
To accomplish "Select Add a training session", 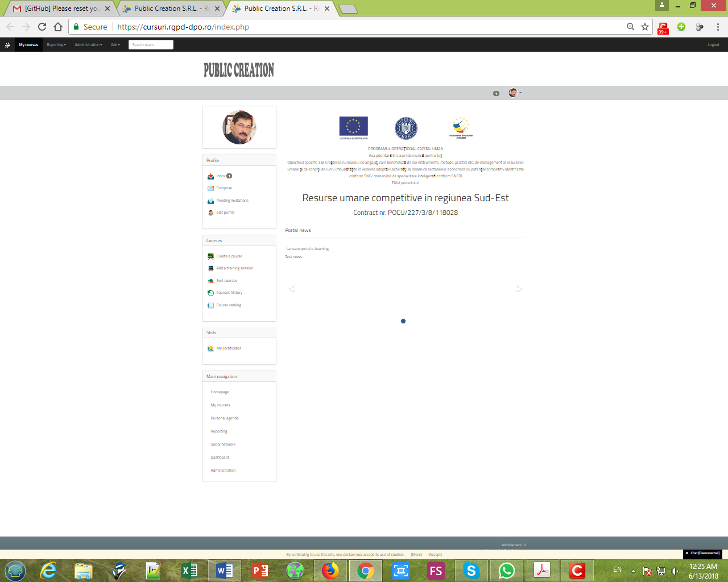I will coord(233,268).
